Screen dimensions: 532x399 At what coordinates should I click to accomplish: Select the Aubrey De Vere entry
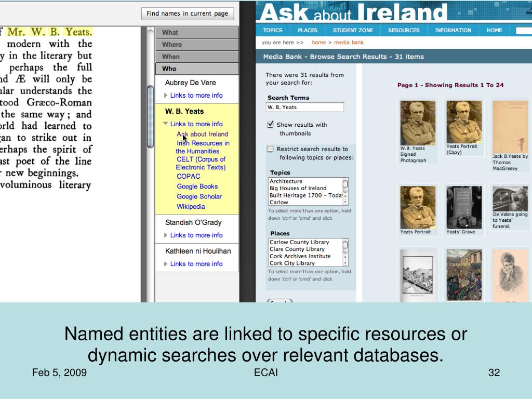coord(190,83)
